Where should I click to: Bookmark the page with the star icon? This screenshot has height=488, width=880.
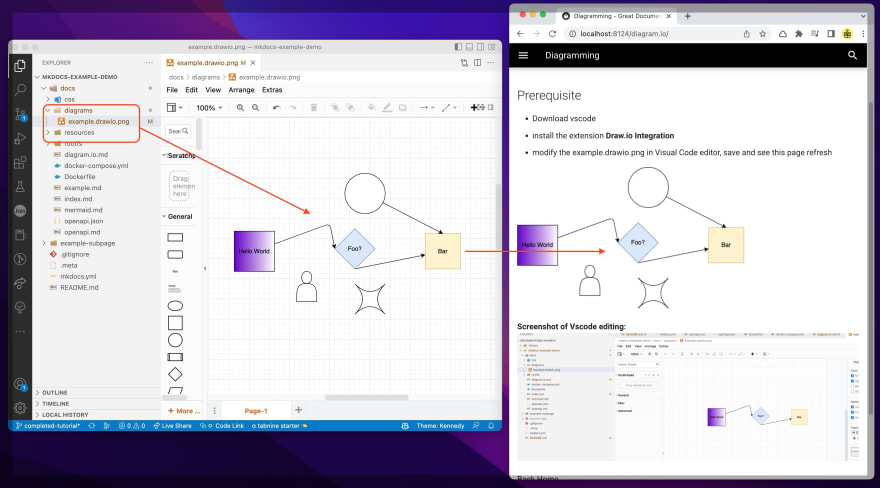(x=762, y=34)
